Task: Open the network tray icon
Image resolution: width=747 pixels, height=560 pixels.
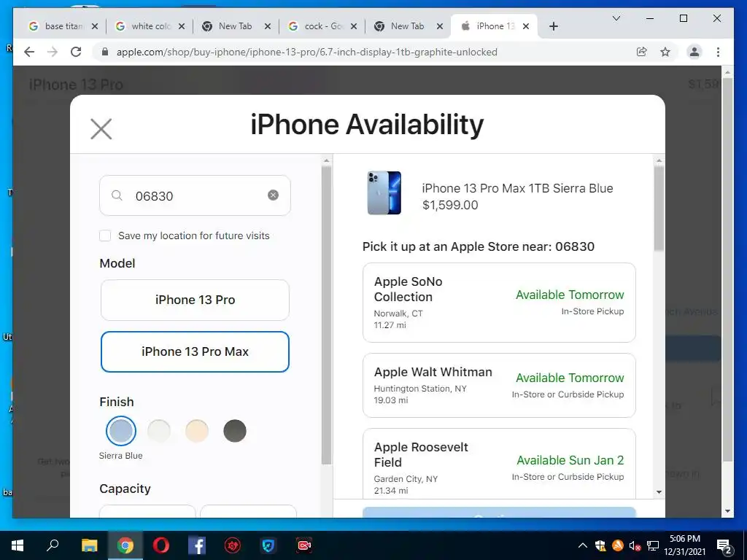Action: tap(653, 545)
